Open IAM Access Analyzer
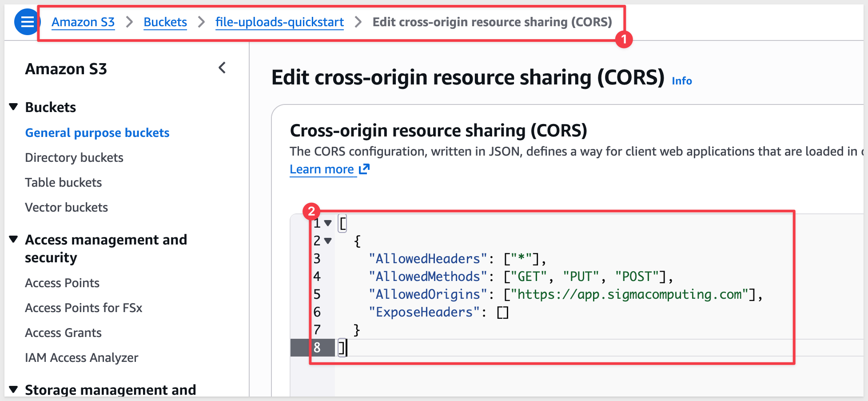 [x=82, y=358]
